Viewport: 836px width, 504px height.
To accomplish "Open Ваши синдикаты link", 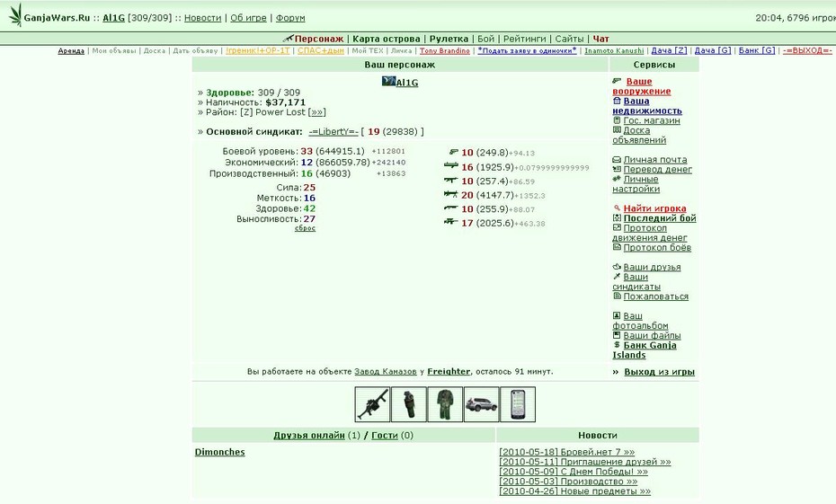I will (636, 282).
